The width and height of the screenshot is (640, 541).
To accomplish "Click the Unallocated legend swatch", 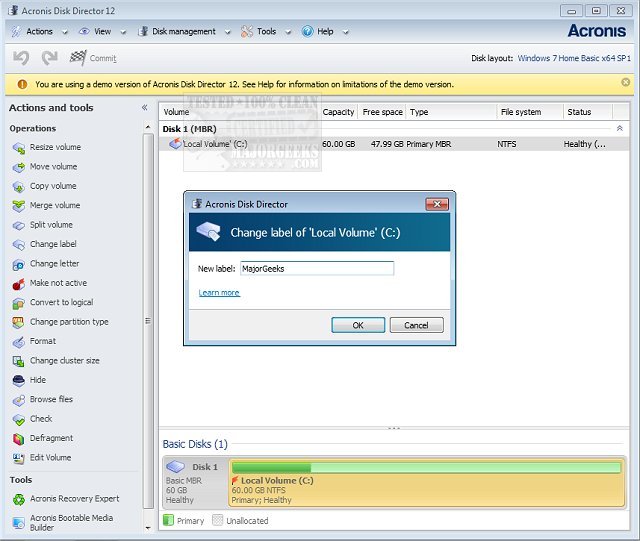I will (218, 520).
